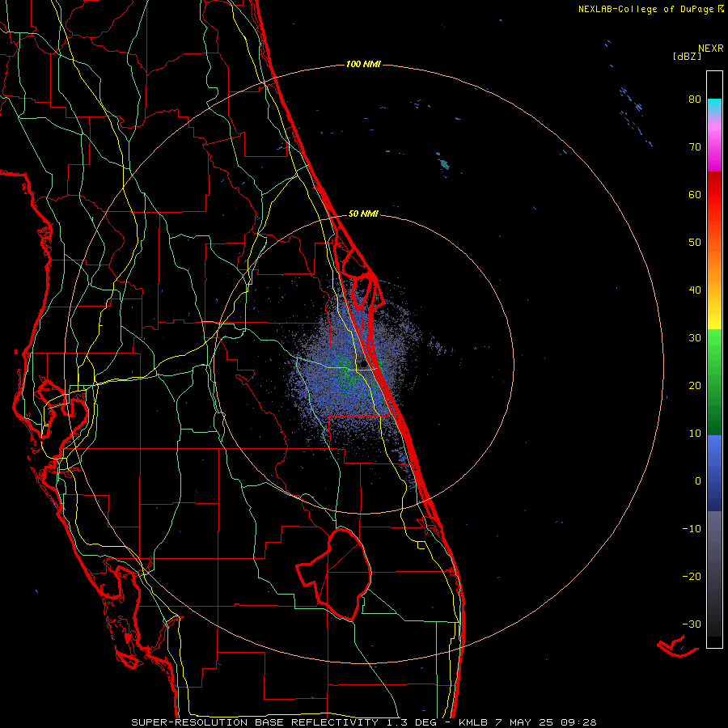
Task: Click the Lake Okeechobee outline
Action: click(335, 574)
